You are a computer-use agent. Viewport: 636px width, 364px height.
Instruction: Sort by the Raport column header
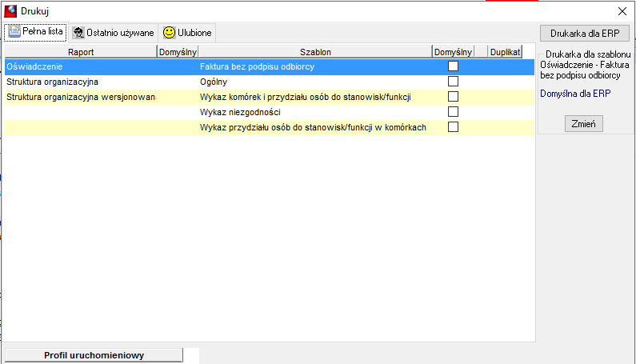81,52
